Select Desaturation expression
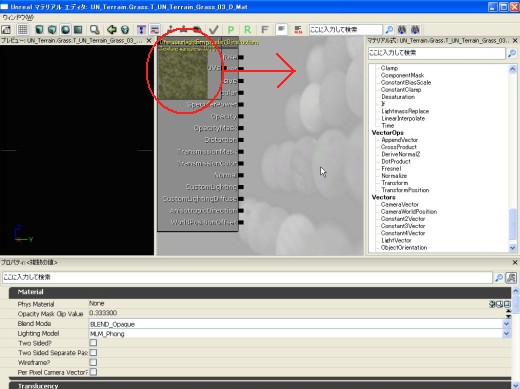Image resolution: width=520 pixels, height=389 pixels. (x=398, y=97)
